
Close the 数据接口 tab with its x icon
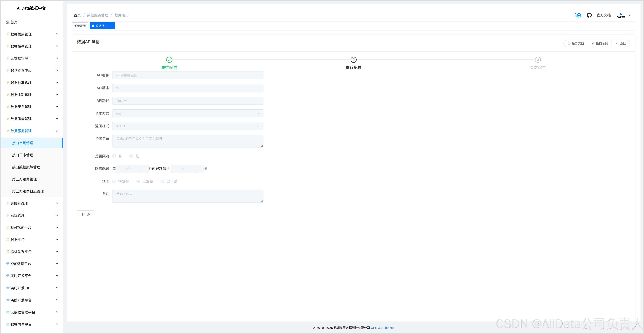(x=110, y=26)
